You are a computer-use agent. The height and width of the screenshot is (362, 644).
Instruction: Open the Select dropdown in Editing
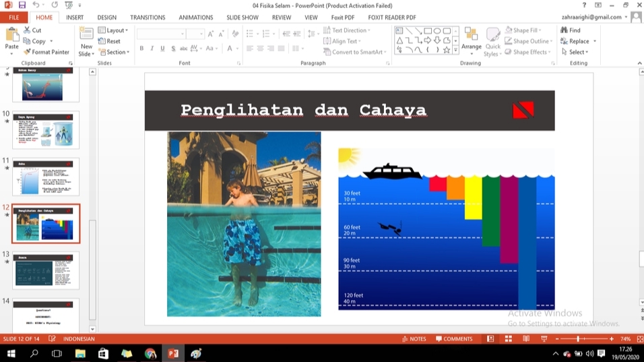coord(575,52)
